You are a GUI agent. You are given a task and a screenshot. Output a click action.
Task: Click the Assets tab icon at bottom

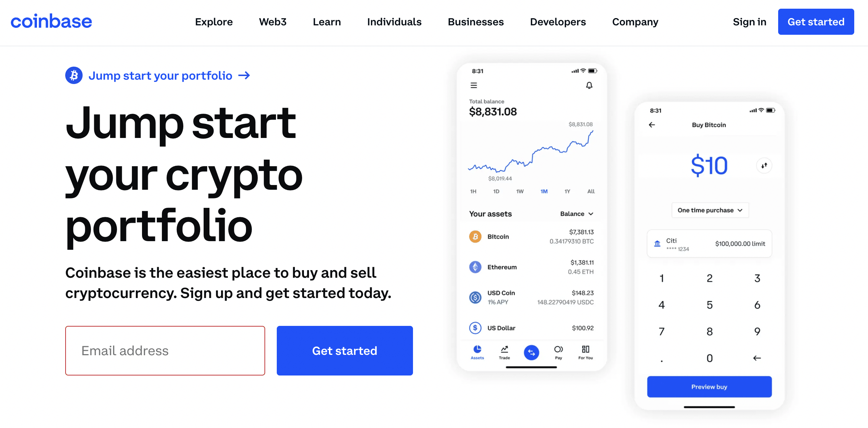477,349
